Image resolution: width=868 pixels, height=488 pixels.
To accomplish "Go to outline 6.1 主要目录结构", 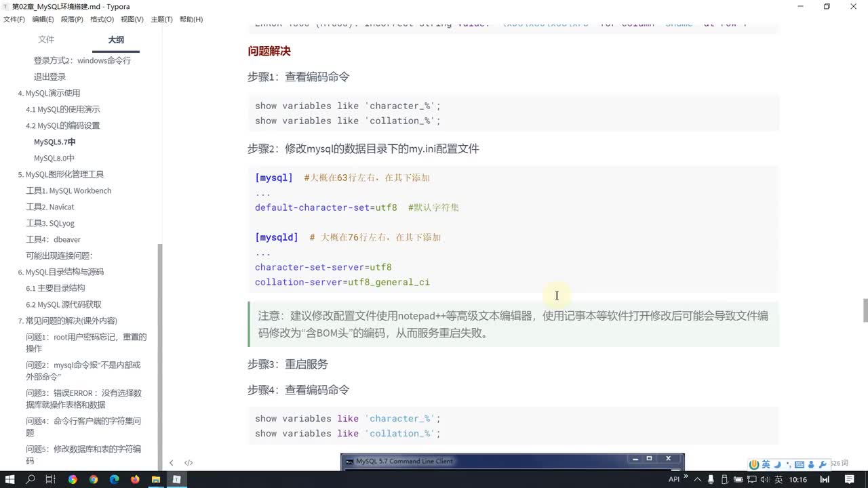I will [x=56, y=288].
